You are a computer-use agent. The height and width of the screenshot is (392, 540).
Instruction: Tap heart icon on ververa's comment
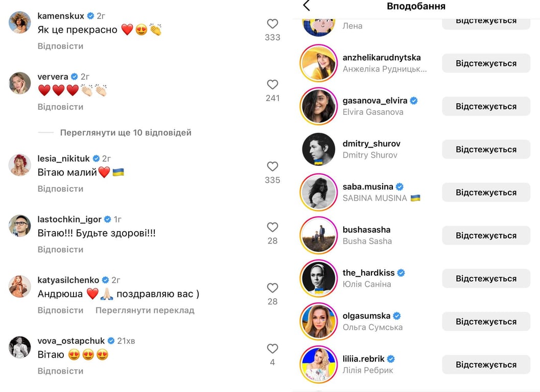[x=272, y=85]
